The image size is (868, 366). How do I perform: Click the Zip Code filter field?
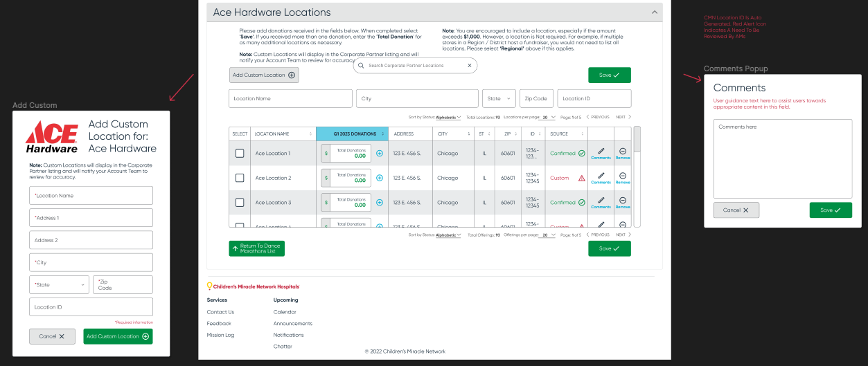click(536, 98)
